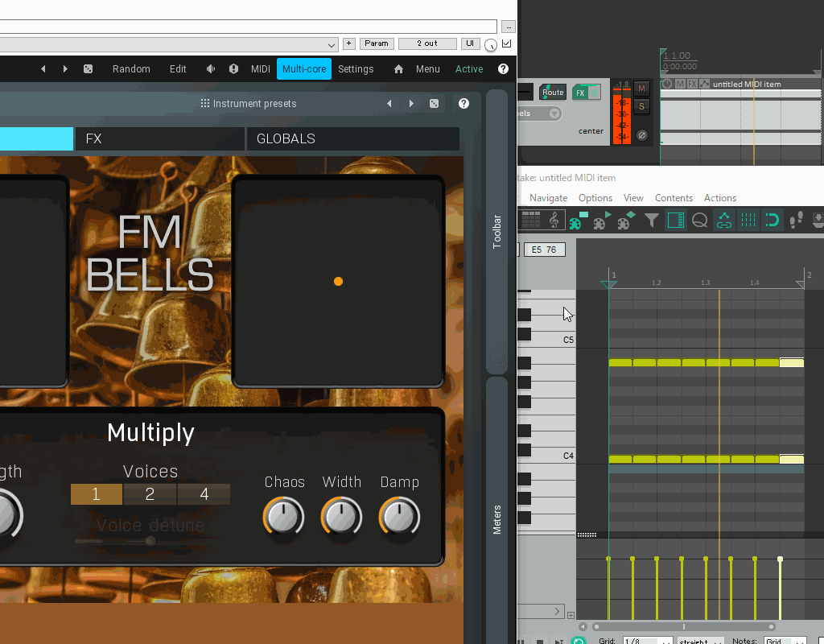Open the plugin home icon

click(398, 69)
